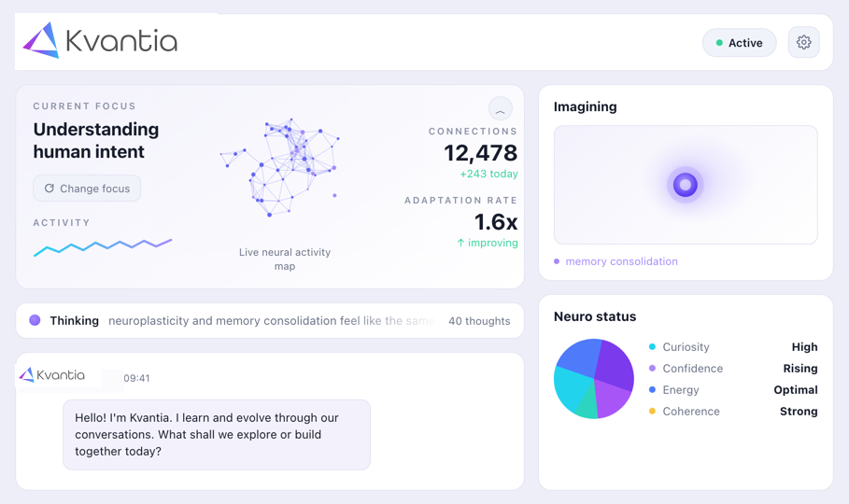The image size is (849, 504).
Task: Click the purple Confidence legend dot
Action: 653,368
